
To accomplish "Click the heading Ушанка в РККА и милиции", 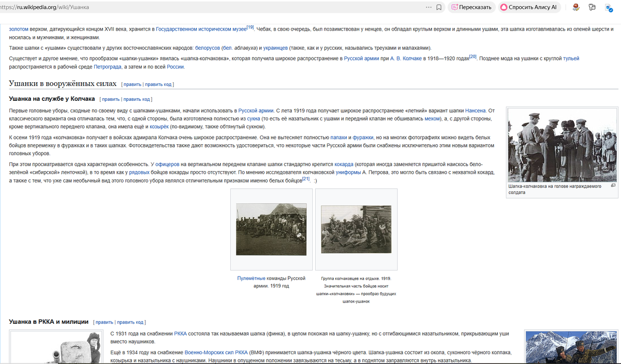I will pos(49,322).
